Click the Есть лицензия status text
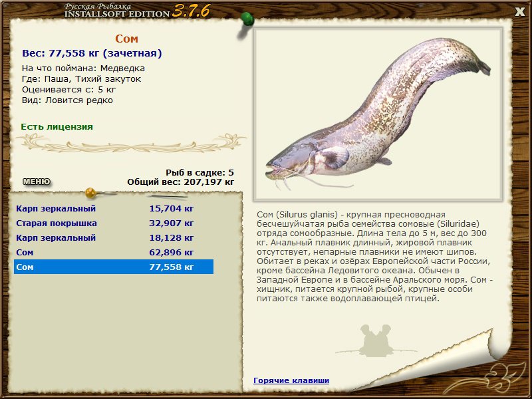Image resolution: width=532 pixels, height=399 pixels. click(57, 127)
